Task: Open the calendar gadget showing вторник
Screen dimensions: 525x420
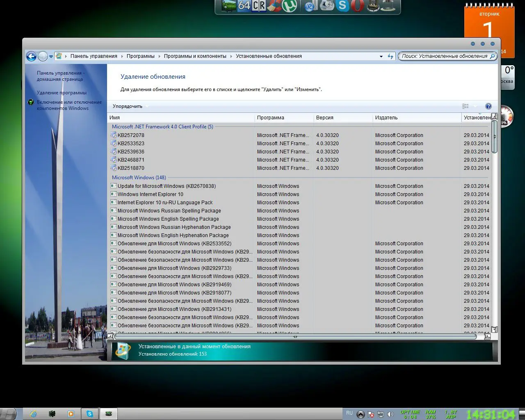Action: (488, 30)
